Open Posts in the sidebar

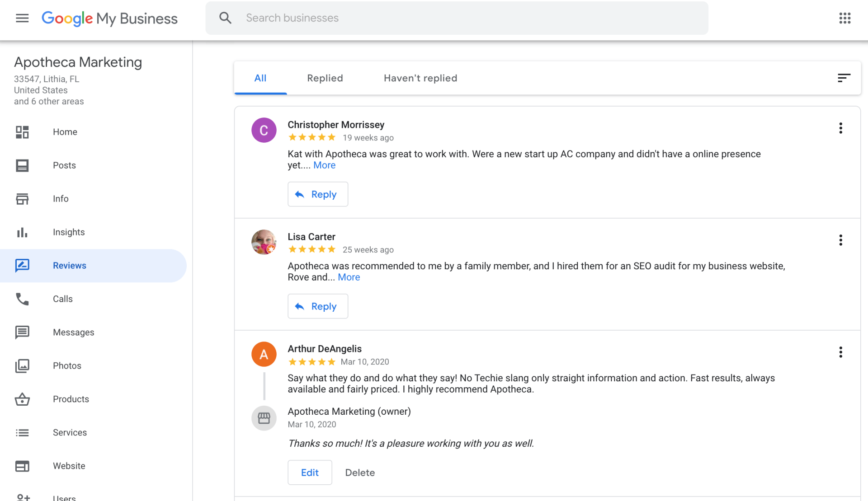coord(93,165)
